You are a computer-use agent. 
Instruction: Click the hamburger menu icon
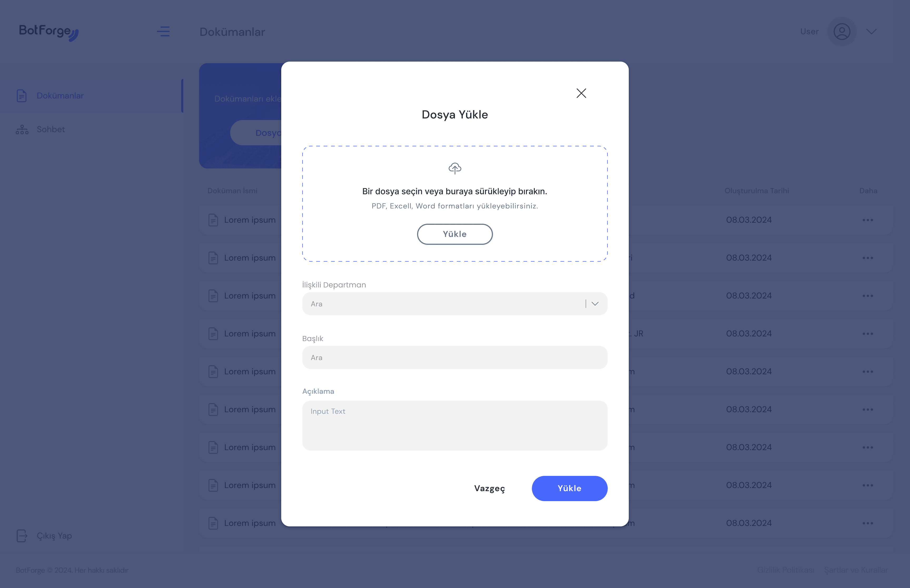(x=163, y=31)
